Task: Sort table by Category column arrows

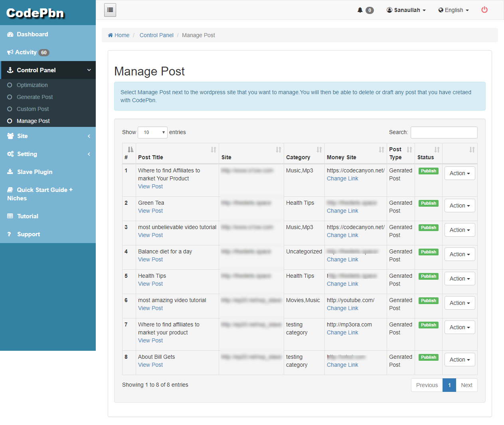Action: [x=319, y=150]
